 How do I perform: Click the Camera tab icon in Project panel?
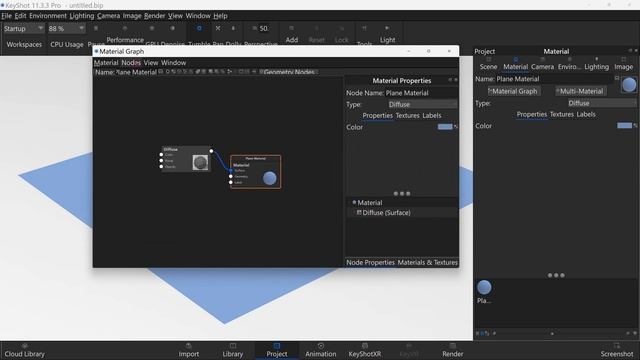tap(542, 60)
